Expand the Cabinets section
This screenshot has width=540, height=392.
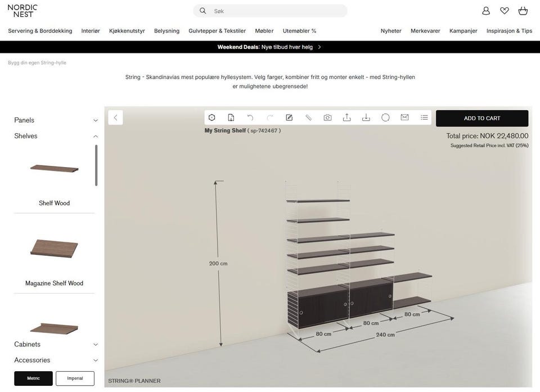click(x=56, y=344)
